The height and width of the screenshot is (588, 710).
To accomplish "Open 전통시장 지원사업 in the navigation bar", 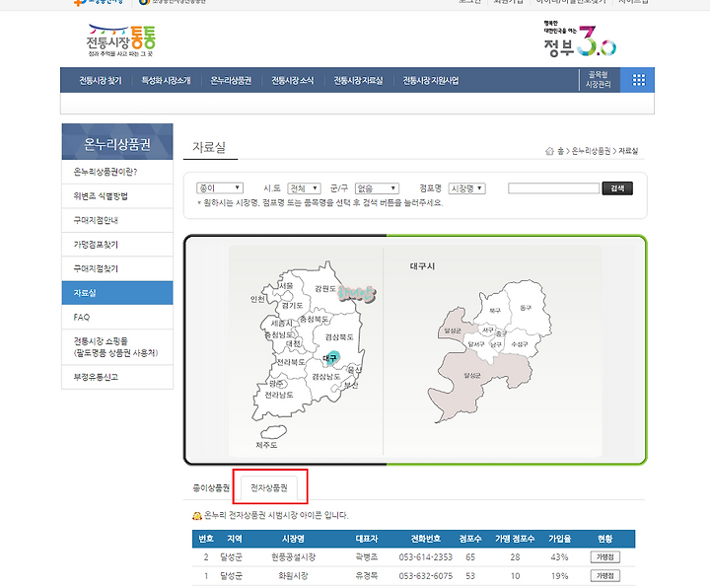I will [431, 81].
